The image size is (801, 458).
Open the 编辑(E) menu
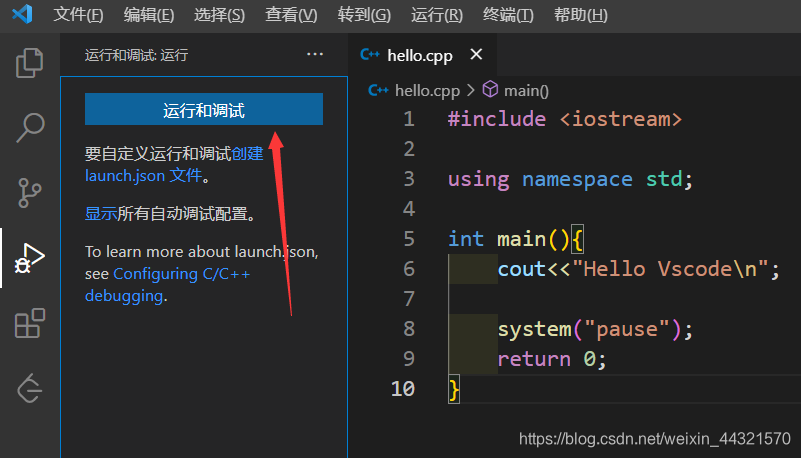click(x=149, y=15)
